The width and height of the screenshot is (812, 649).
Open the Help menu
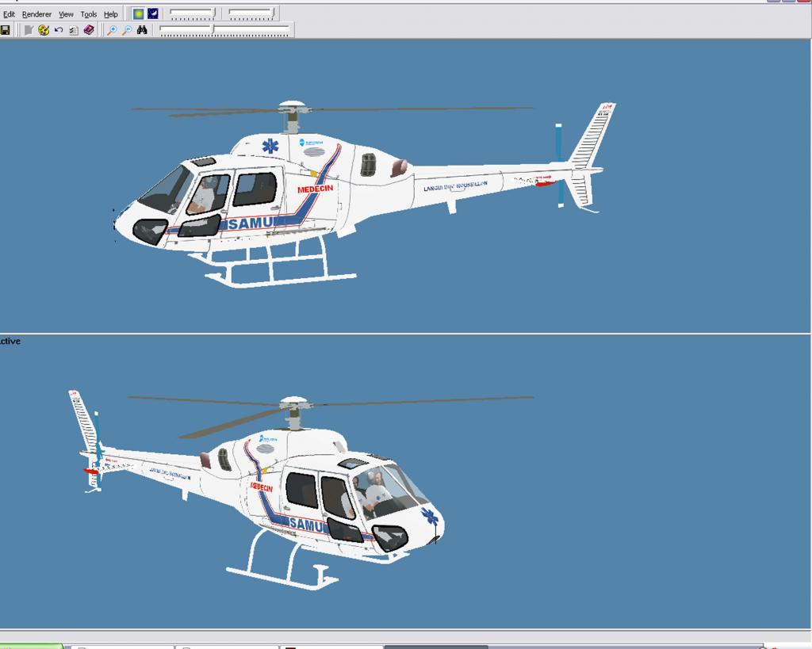111,14
